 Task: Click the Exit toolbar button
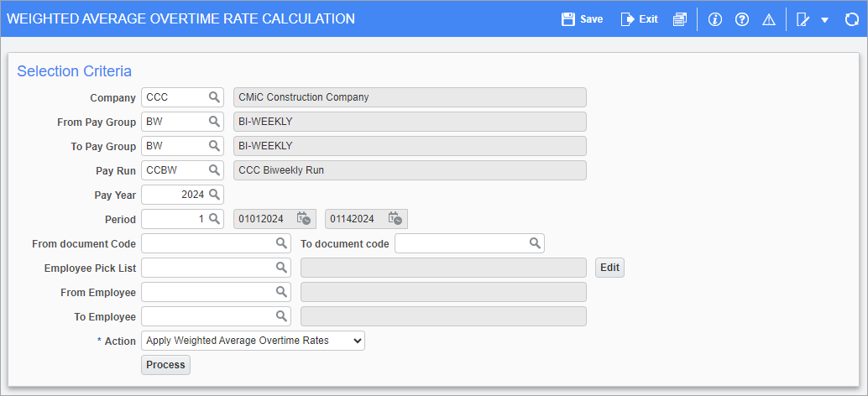pos(640,19)
